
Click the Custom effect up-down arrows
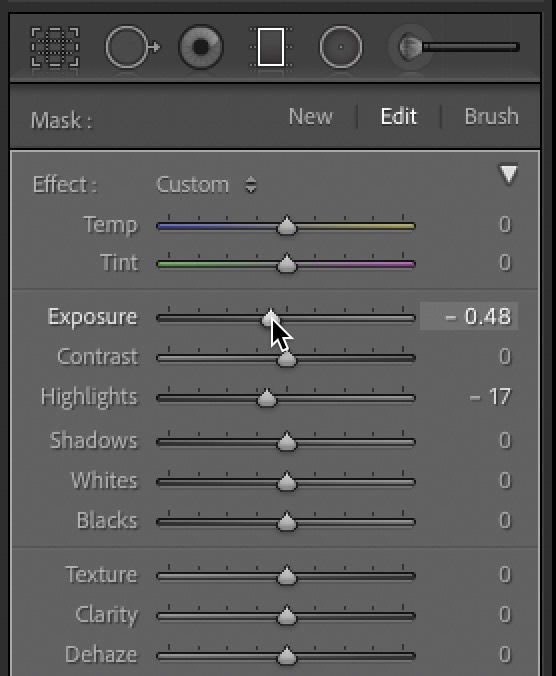tap(251, 185)
